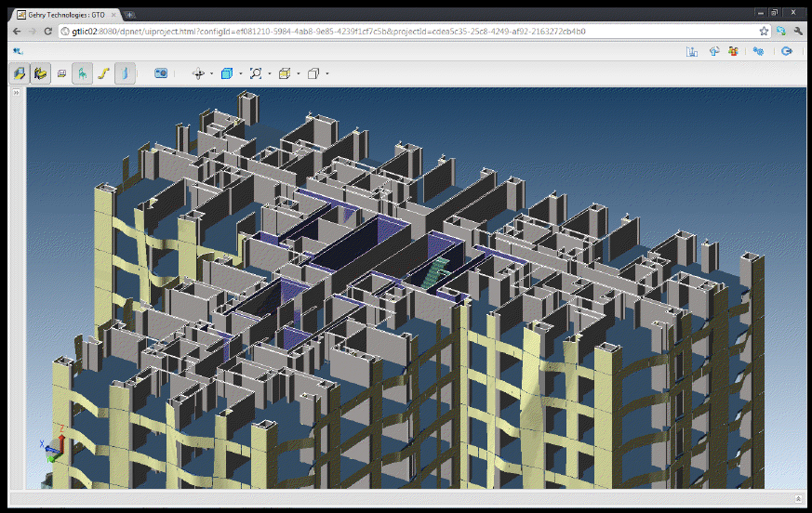Click the zoom to fit magnifier icon

(x=256, y=73)
